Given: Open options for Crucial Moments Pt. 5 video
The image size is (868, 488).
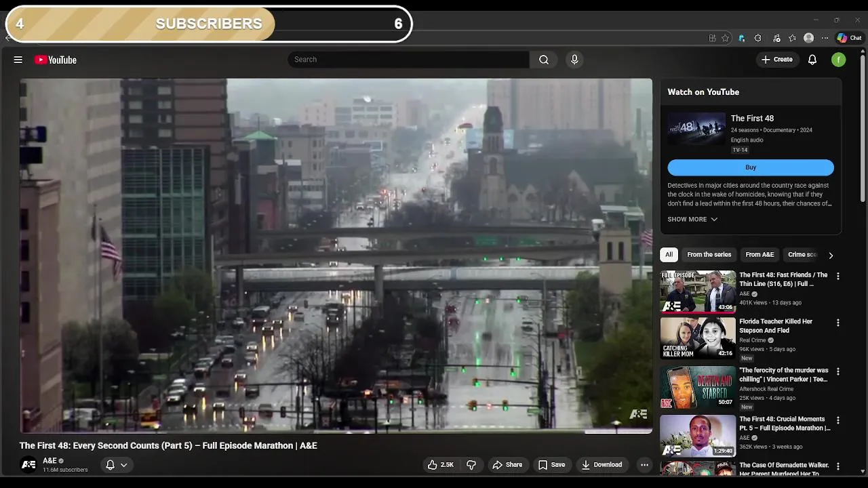Looking at the screenshot, I should point(838,421).
